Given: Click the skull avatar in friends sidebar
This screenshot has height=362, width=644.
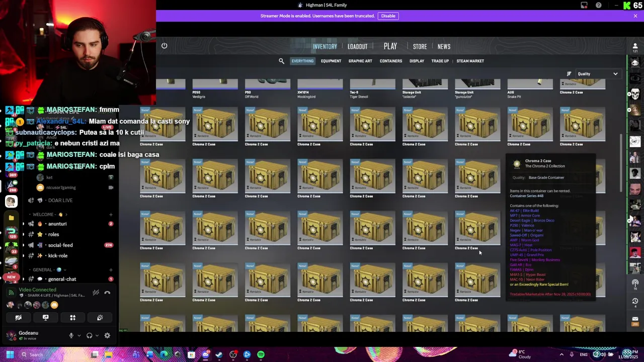Looking at the screenshot, I should [635, 94].
